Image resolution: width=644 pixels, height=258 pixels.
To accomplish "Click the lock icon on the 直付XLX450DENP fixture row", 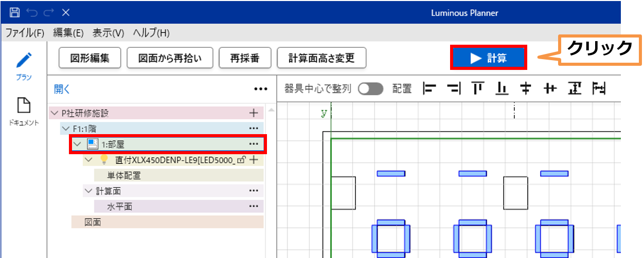I will click(x=241, y=160).
